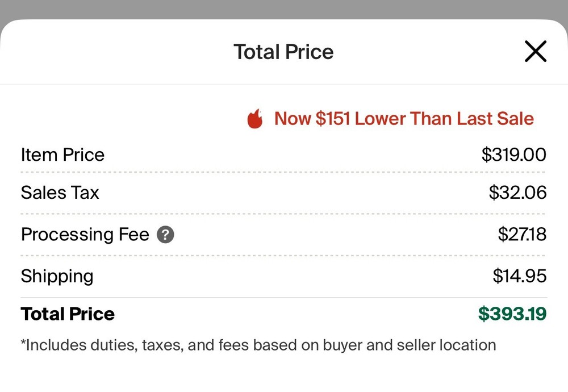Screen dimensions: 568x392
Task: Click the $14.95 shipping amount
Action: 519,276
